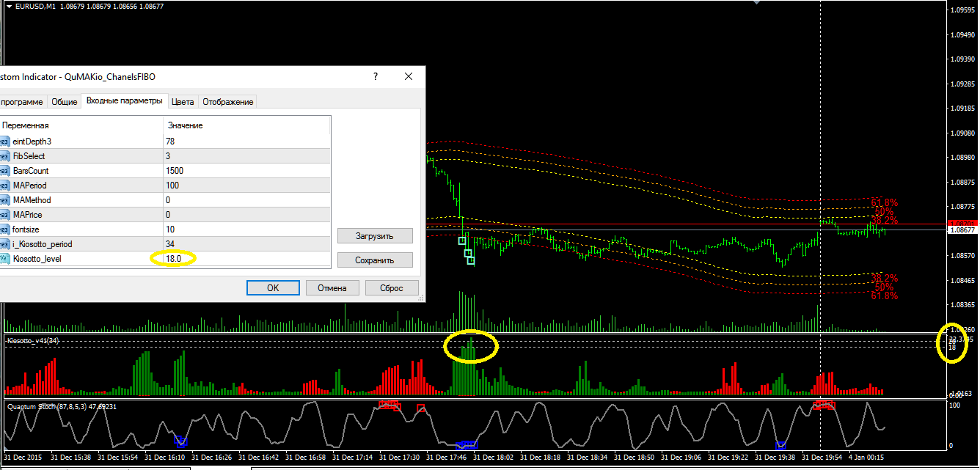Click the double-type icon beside Kiosotto_level
This screenshot has width=980, height=470.
click(x=5, y=259)
